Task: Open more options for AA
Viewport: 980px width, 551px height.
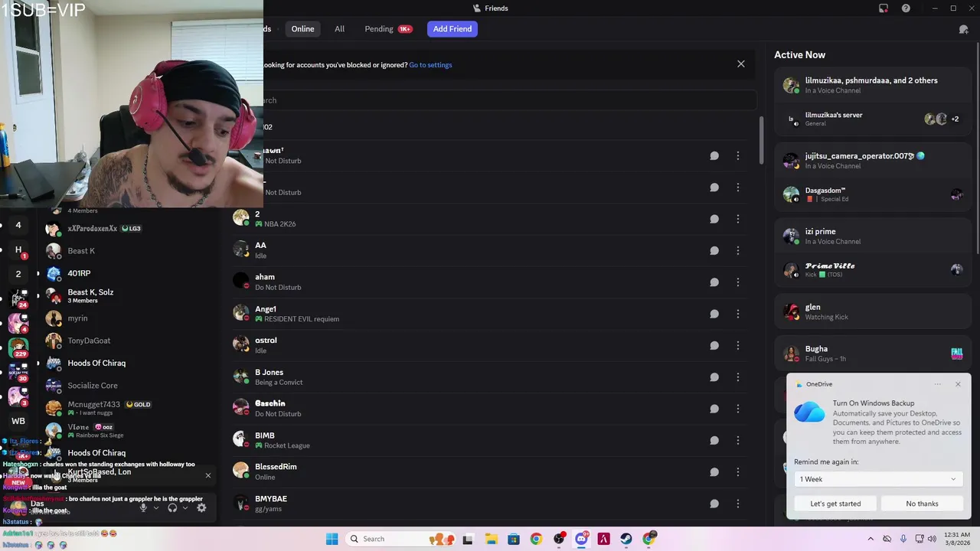Action: tap(737, 250)
